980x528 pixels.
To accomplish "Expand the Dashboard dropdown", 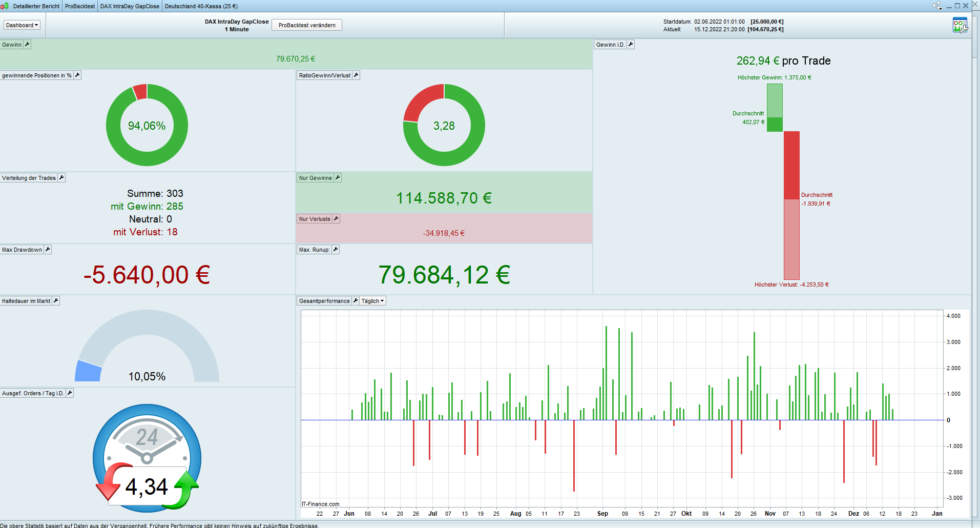I will pyautogui.click(x=22, y=25).
